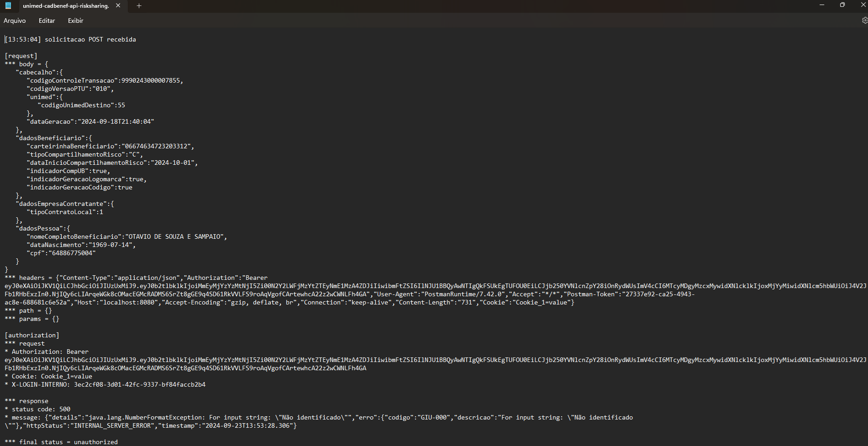Open the Editar menu
Image resolution: width=868 pixels, height=446 pixels.
[x=47, y=21]
